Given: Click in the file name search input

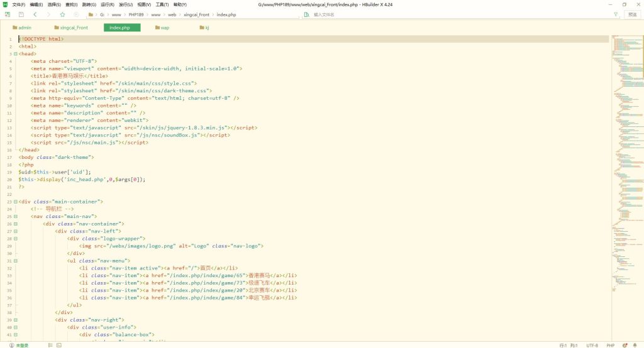Looking at the screenshot, I should pyautogui.click(x=460, y=14).
